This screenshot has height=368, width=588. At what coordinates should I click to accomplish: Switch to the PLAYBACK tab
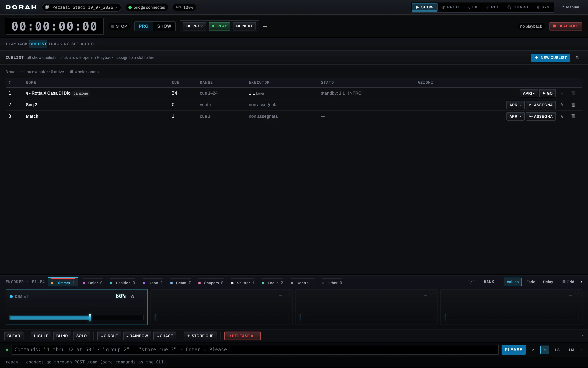click(x=17, y=44)
